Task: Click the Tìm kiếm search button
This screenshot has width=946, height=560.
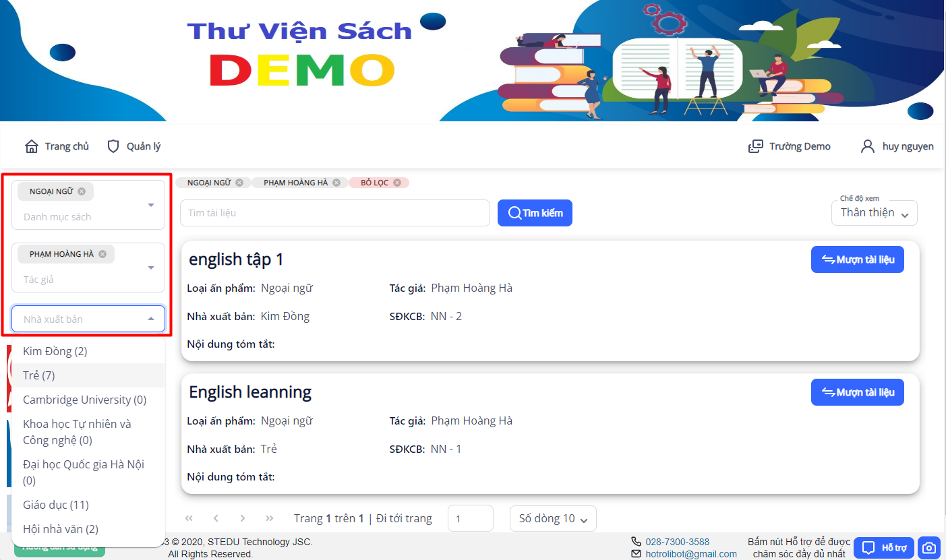Action: tap(535, 213)
